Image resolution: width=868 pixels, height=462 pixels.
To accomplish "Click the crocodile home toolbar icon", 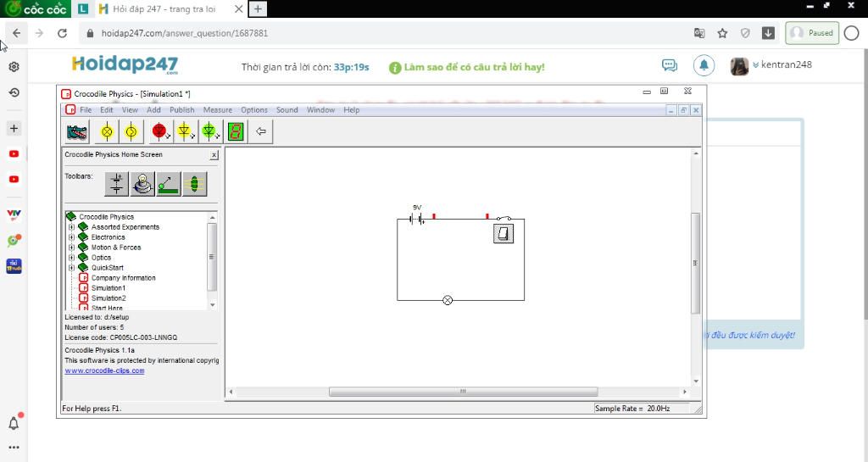I will coord(77,131).
